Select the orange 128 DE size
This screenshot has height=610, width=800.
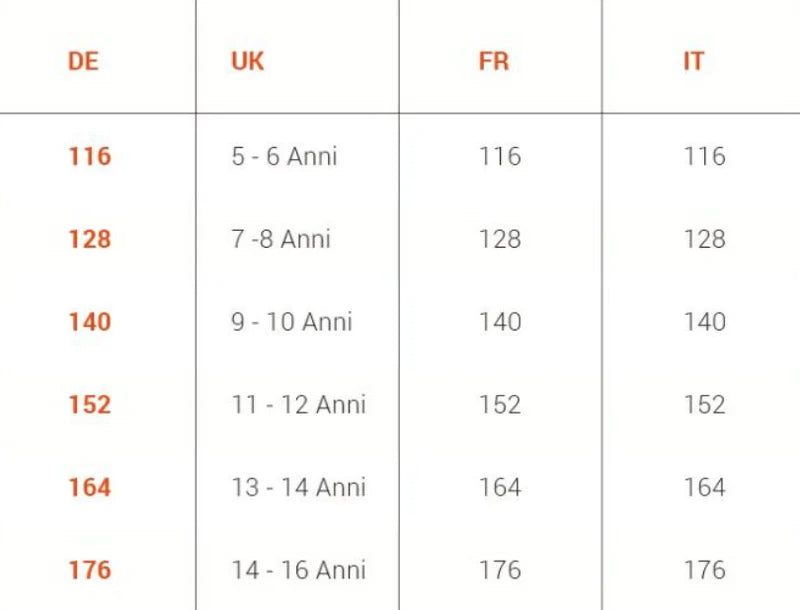(89, 240)
